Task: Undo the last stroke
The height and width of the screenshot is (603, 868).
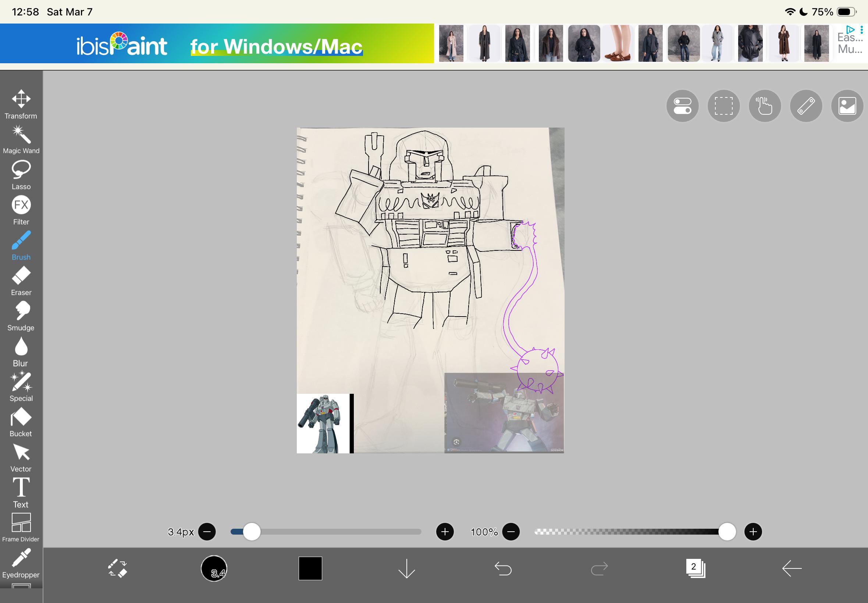Action: point(503,568)
